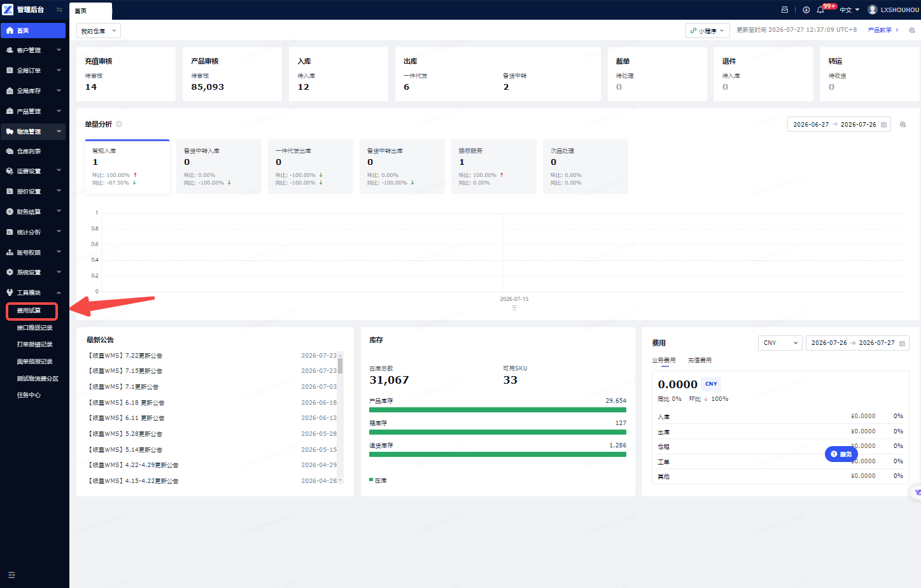Open the CNY currency dropdown
921x588 pixels.
pos(780,342)
